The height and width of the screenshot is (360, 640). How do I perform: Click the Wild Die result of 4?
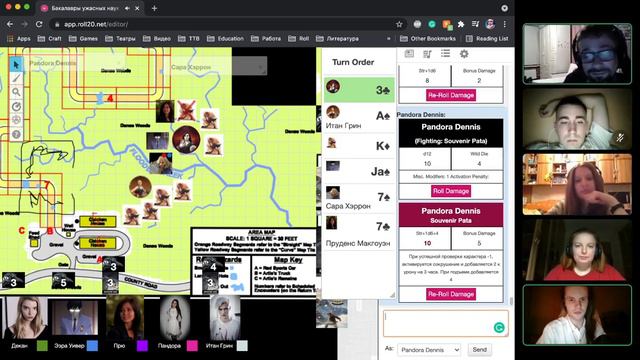[479, 164]
